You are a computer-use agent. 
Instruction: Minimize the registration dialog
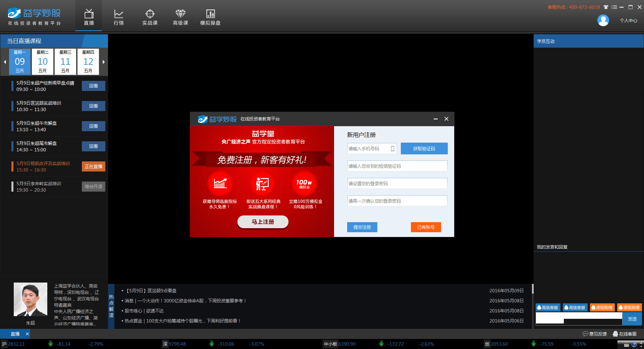click(x=435, y=119)
